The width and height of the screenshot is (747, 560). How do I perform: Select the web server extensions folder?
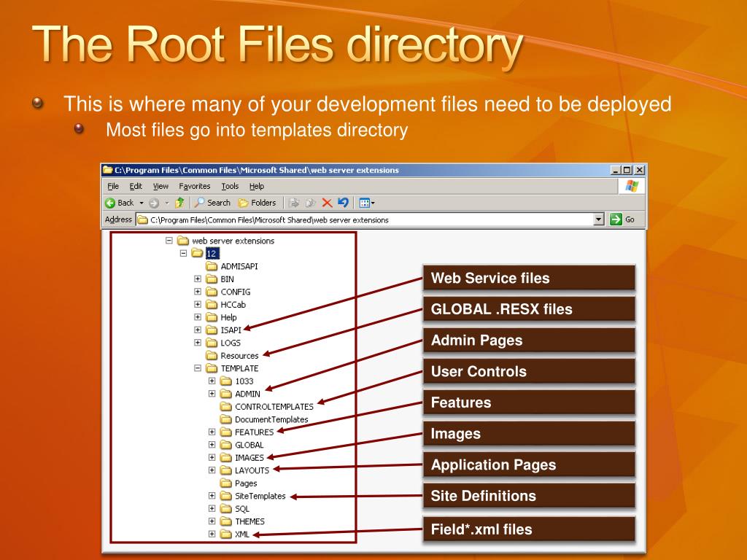[x=226, y=241]
